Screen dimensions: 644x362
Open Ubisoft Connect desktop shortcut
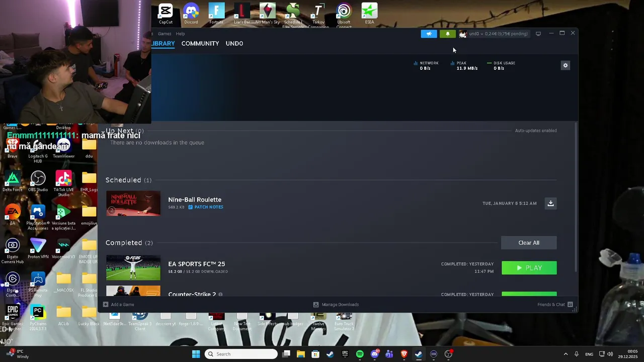[344, 15]
